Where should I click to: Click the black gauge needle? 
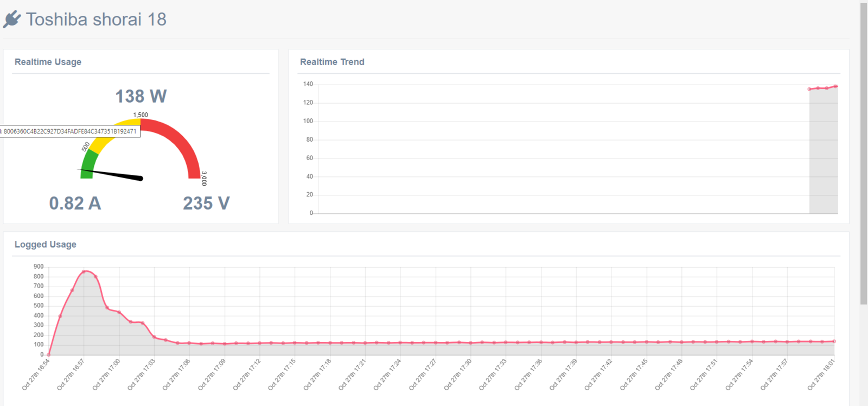[x=112, y=174]
